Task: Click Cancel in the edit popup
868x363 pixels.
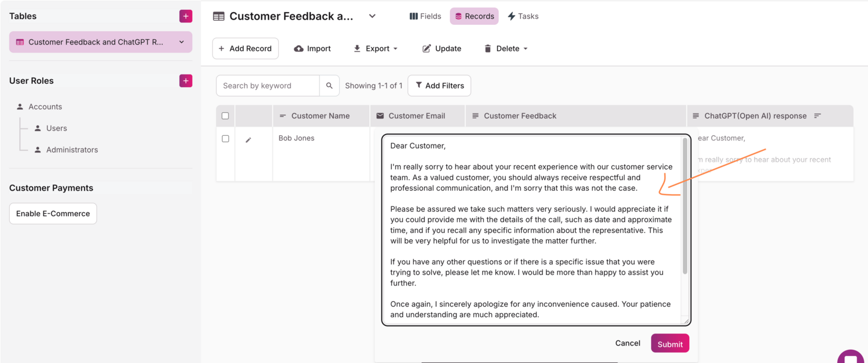Action: click(x=627, y=343)
